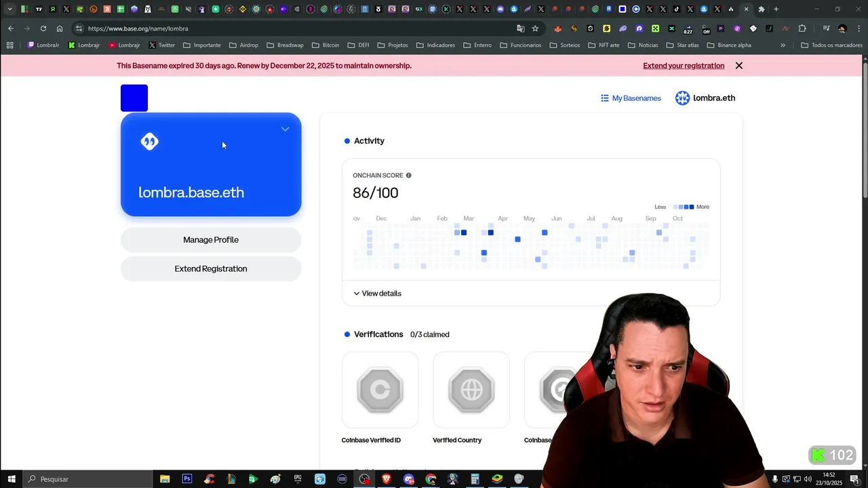The image size is (868, 488).
Task: Click the My Basenames list icon
Action: [x=605, y=98]
